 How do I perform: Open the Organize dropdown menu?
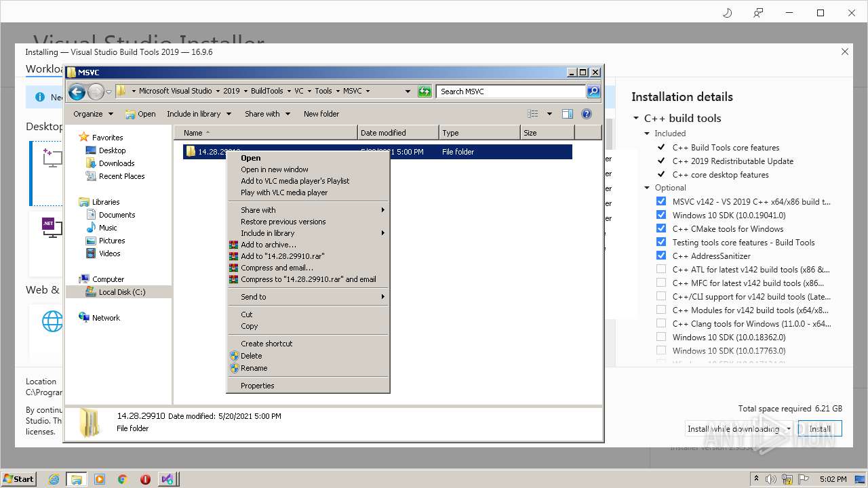point(94,114)
